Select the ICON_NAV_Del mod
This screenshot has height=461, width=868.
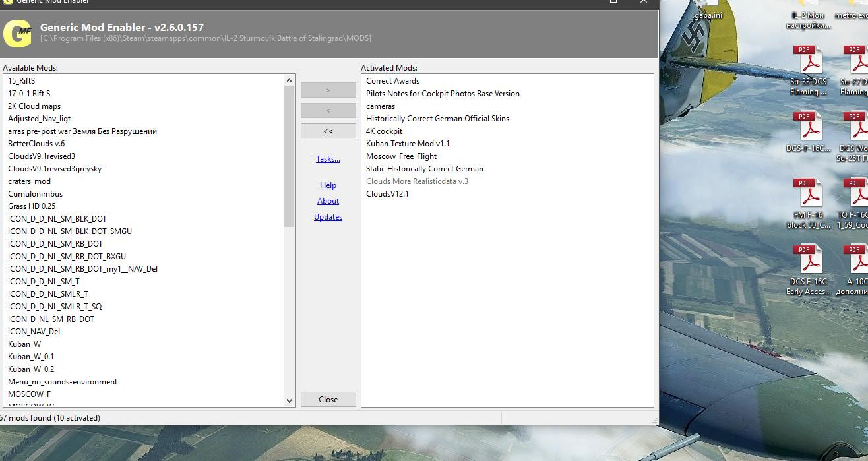(x=34, y=332)
